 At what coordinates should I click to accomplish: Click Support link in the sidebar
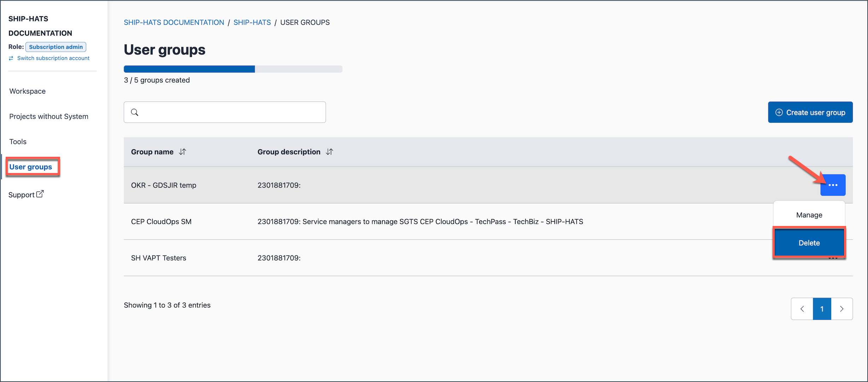click(22, 195)
